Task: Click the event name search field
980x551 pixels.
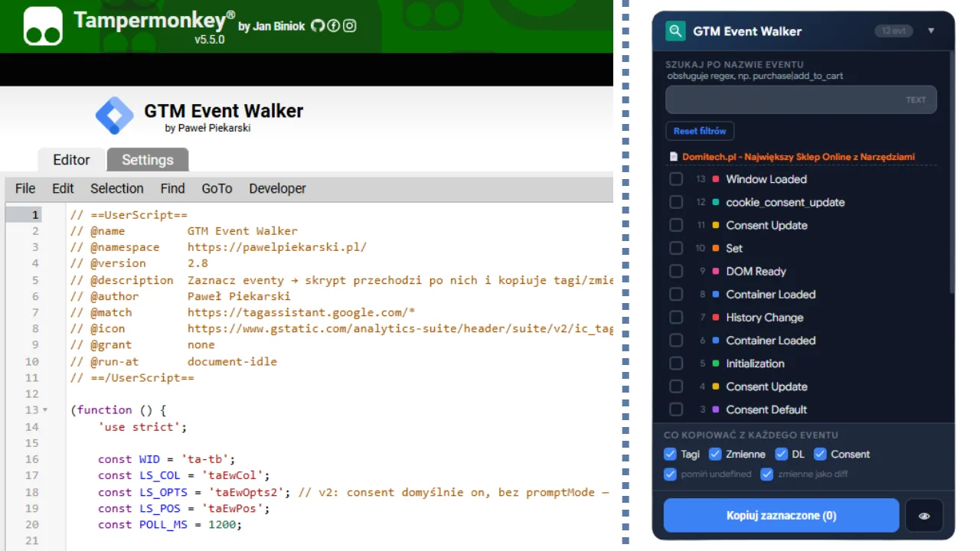Action: (x=801, y=99)
